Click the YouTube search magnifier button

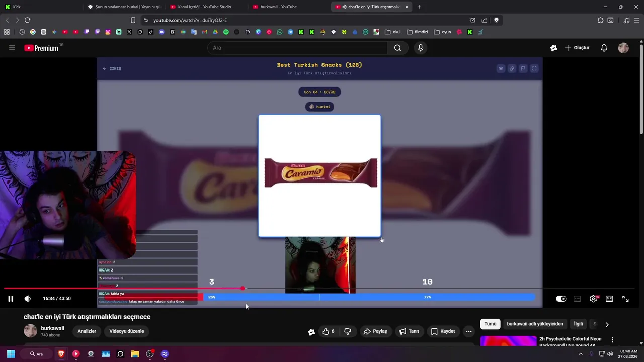397,48
